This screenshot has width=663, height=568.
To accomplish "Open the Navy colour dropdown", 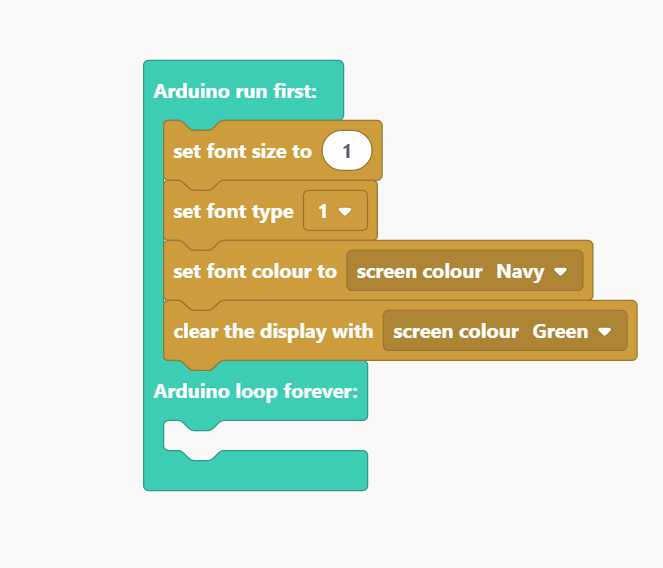I will pyautogui.click(x=531, y=271).
